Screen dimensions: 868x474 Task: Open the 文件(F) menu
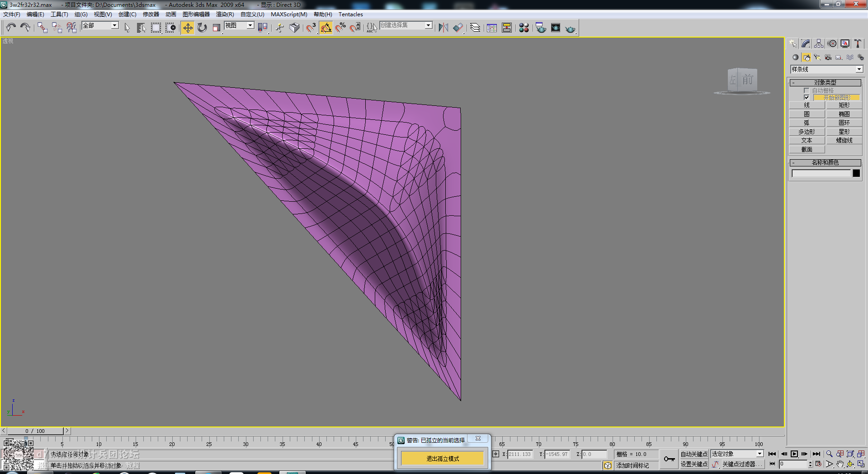pyautogui.click(x=12, y=14)
